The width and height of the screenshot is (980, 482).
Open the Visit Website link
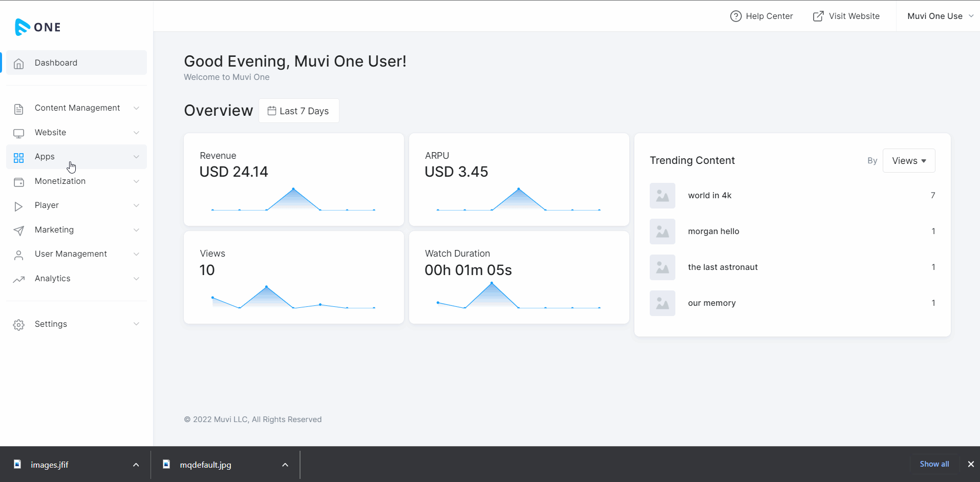[x=846, y=16]
